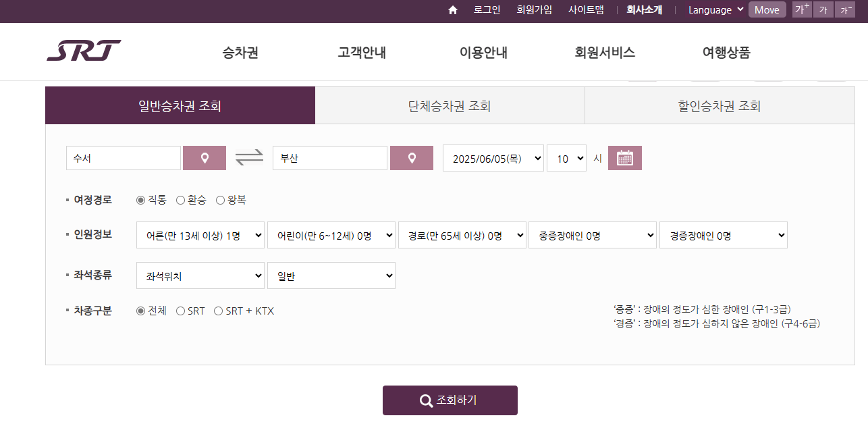
Task: Click the 로그인 login link
Action: point(487,9)
